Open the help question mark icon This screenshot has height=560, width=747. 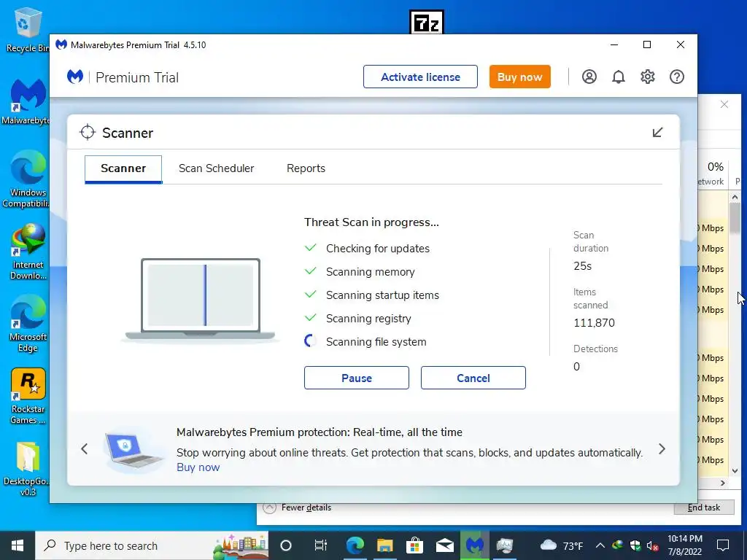pos(676,77)
